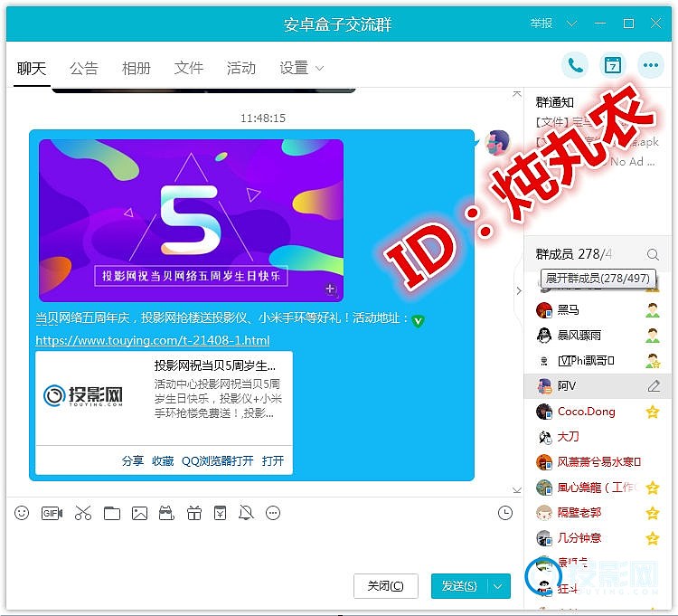
Task: Select member Coco.Dong
Action: coord(598,412)
